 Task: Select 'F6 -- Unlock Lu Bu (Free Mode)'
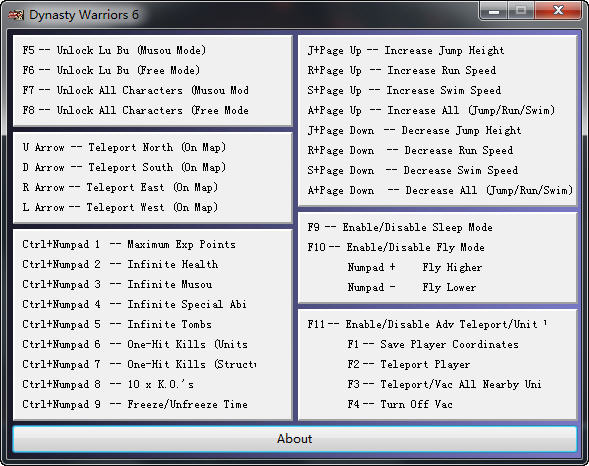point(111,70)
